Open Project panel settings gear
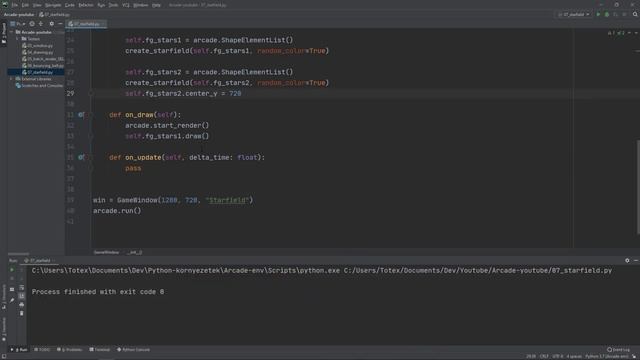The width and height of the screenshot is (640, 360). pos(51,24)
